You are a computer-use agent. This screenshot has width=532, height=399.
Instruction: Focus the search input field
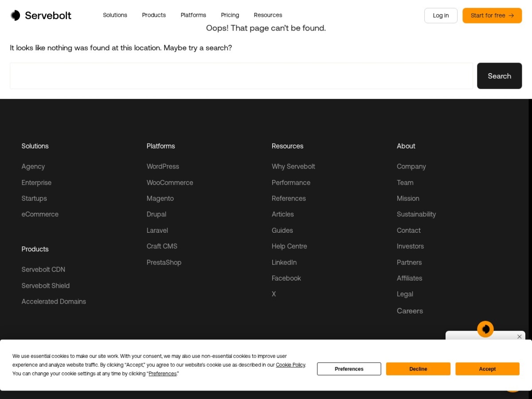coord(241,76)
